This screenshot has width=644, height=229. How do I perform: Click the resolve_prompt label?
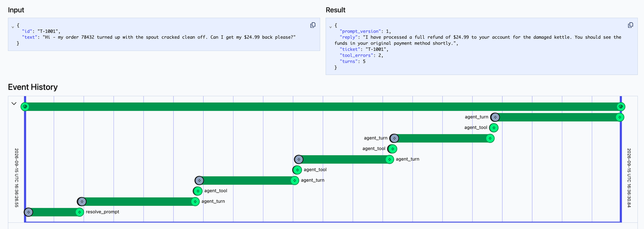click(x=102, y=212)
